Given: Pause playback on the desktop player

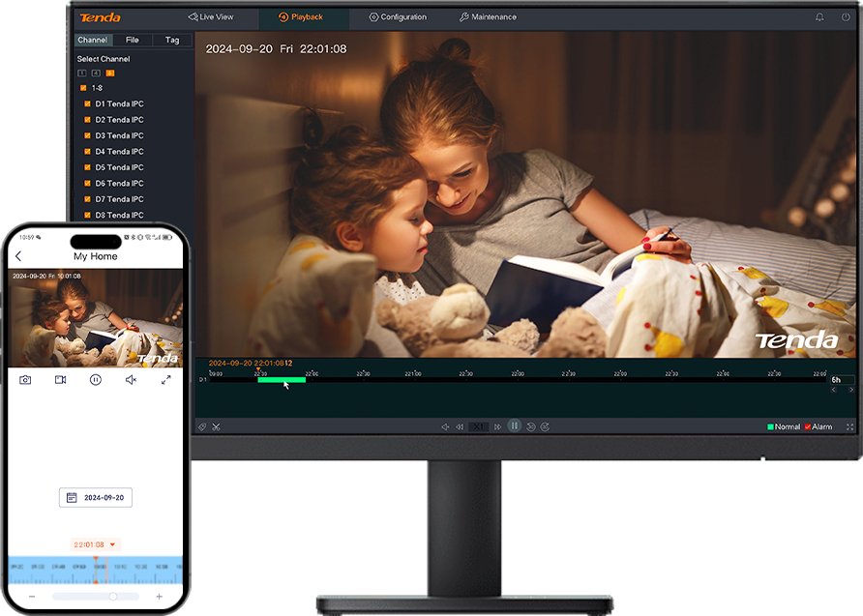Looking at the screenshot, I should click(514, 425).
